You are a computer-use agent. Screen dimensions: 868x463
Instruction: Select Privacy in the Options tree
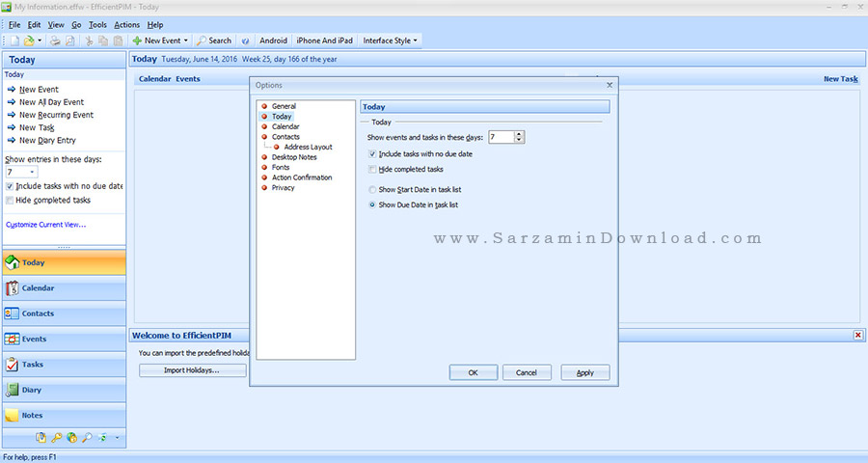(x=283, y=188)
